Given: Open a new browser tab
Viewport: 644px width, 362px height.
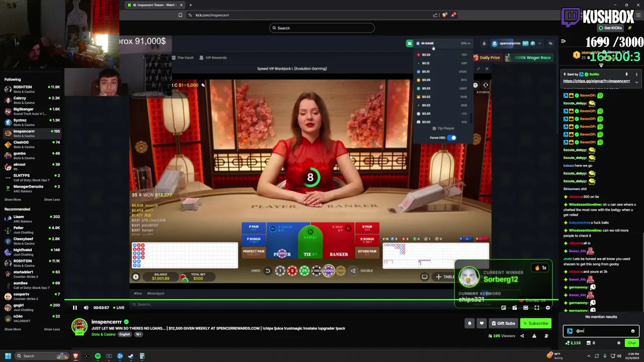Looking at the screenshot, I should coord(190,5).
